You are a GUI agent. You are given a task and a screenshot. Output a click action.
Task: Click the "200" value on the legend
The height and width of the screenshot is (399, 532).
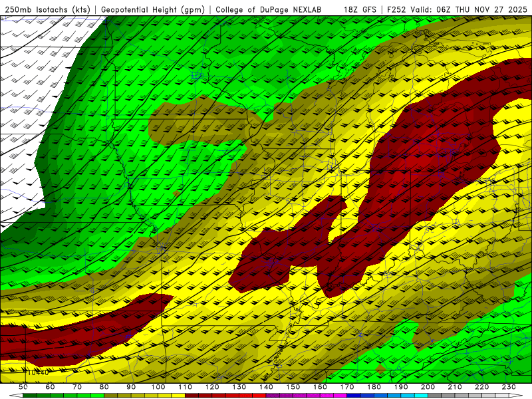(x=428, y=387)
